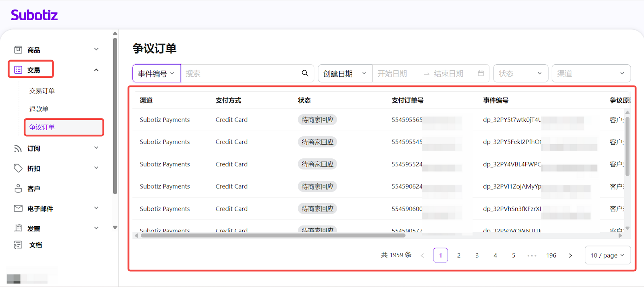This screenshot has height=287, width=644.
Task: Open the 事件编号 search type dropdown
Action: coord(156,74)
